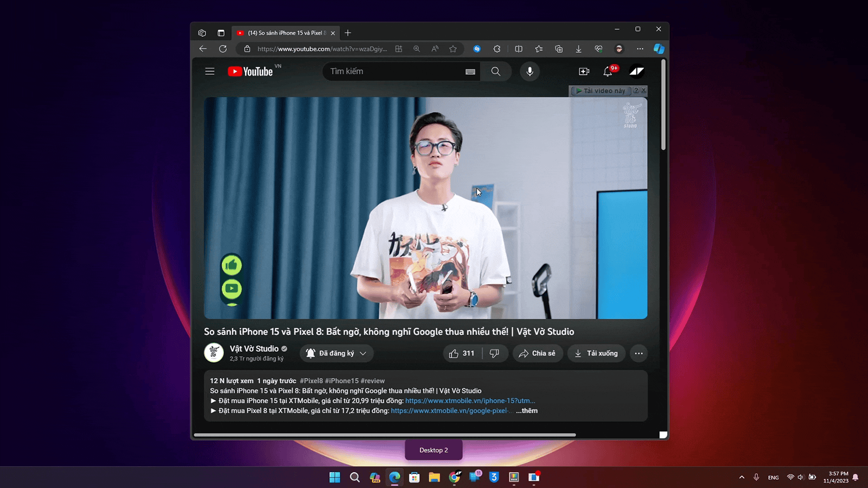Open the xtmobile iphone-15 link
The image size is (868, 488).
point(470,401)
